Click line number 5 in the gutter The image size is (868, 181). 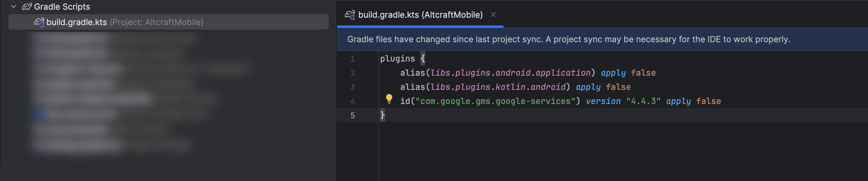pyautogui.click(x=352, y=116)
